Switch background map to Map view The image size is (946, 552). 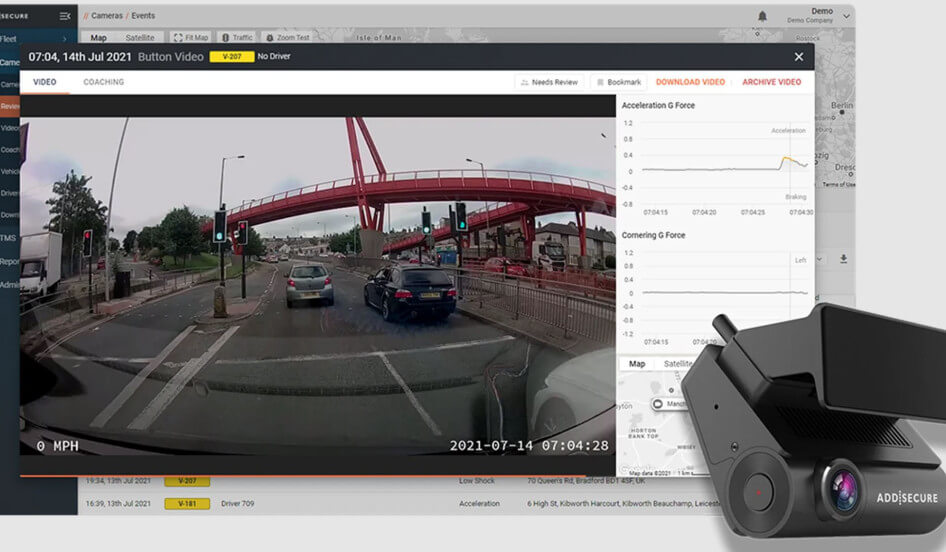tap(98, 37)
